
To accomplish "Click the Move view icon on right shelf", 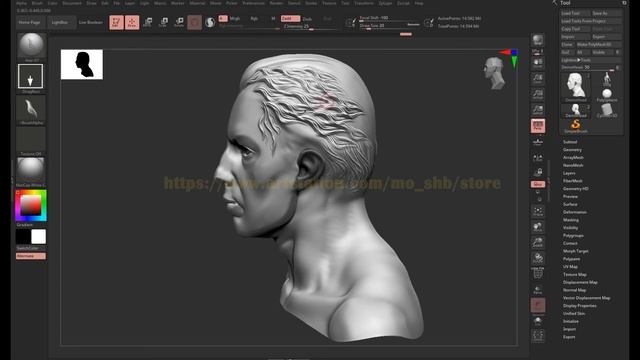I will tap(538, 227).
